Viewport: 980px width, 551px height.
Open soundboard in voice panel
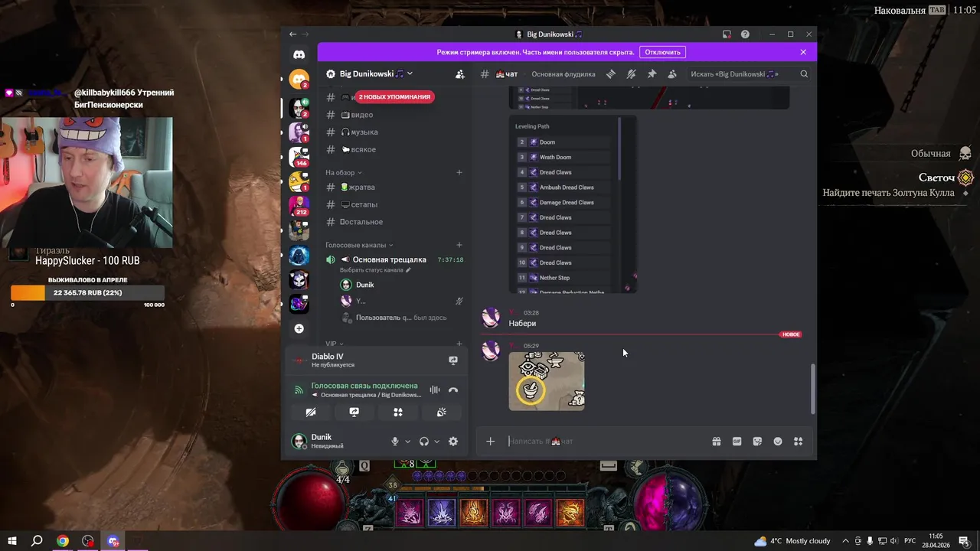pos(442,412)
